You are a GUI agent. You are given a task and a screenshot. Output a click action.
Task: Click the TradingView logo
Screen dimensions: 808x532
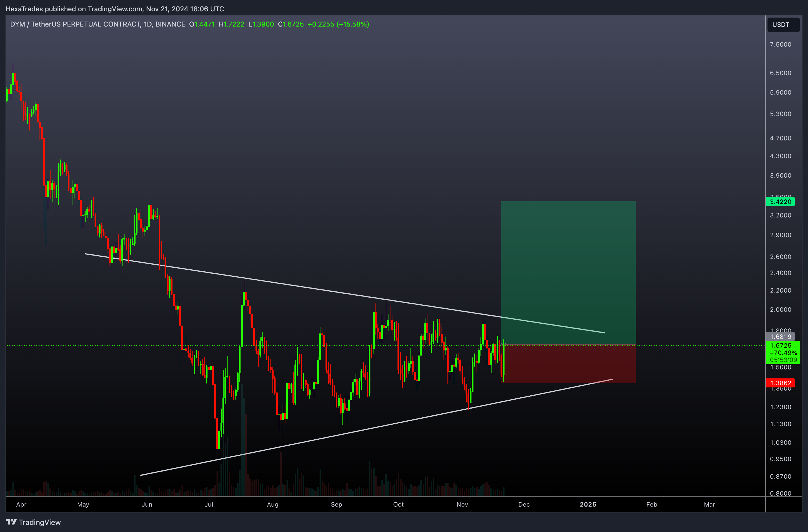tap(33, 522)
